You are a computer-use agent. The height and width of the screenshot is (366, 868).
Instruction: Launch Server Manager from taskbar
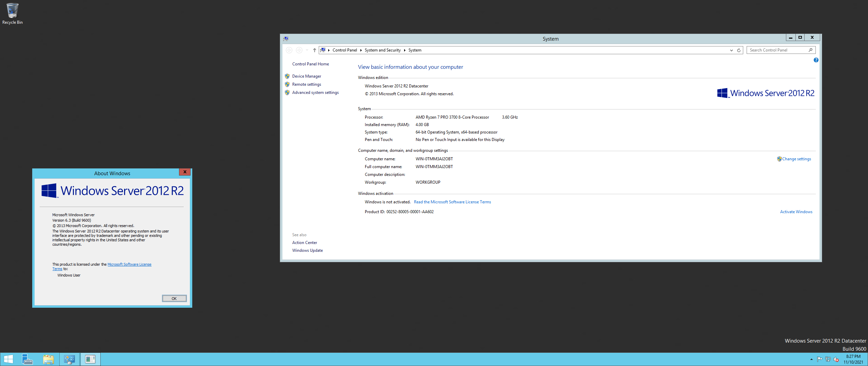(x=27, y=359)
